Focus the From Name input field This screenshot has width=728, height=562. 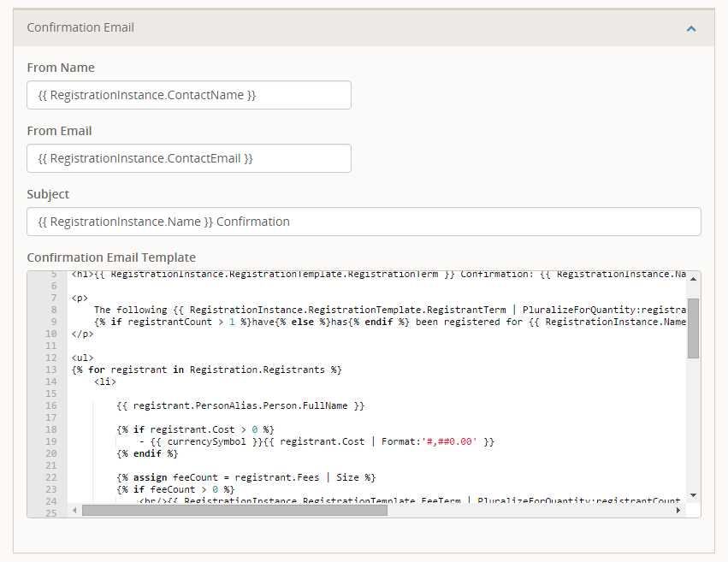[188, 95]
